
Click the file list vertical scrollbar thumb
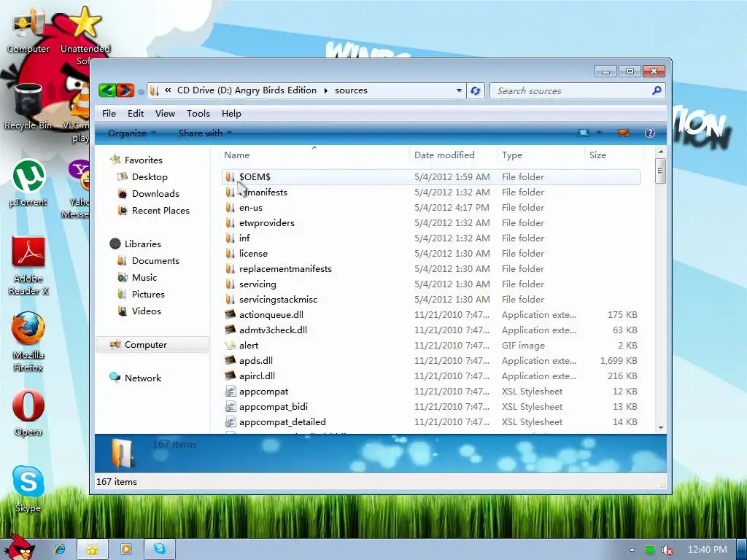pyautogui.click(x=660, y=171)
